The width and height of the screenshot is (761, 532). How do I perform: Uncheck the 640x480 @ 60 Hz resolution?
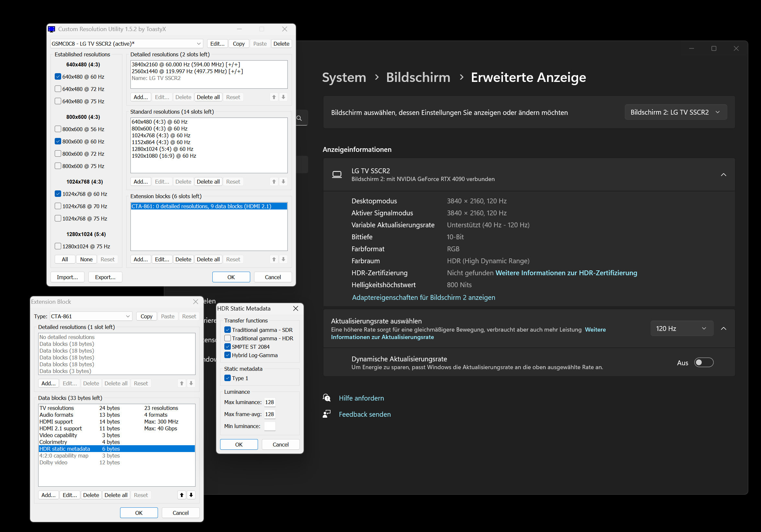pos(58,76)
